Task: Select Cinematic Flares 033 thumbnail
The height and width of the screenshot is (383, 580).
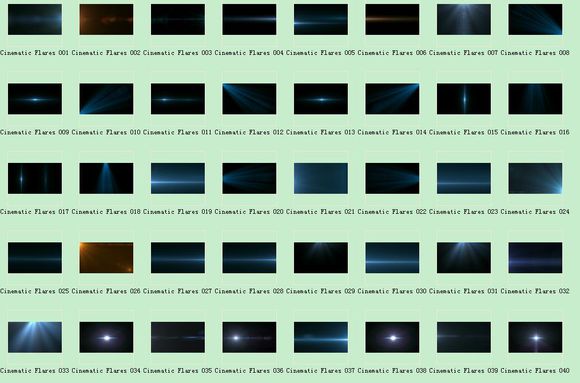Action: pos(35,337)
